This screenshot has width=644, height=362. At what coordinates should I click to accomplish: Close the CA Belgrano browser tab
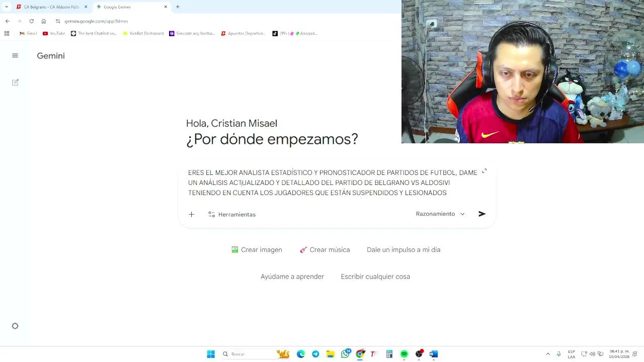tap(86, 7)
